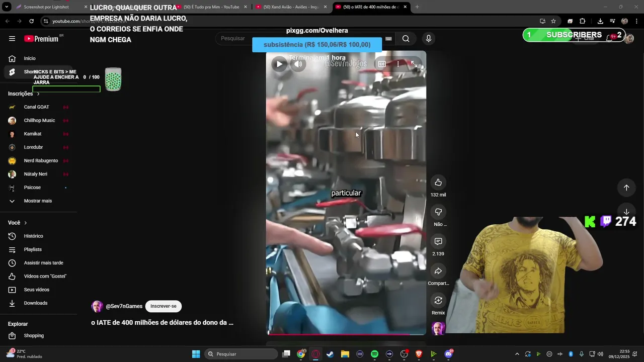Open Shopping under Explorar
The height and width of the screenshot is (362, 644).
tap(38, 335)
